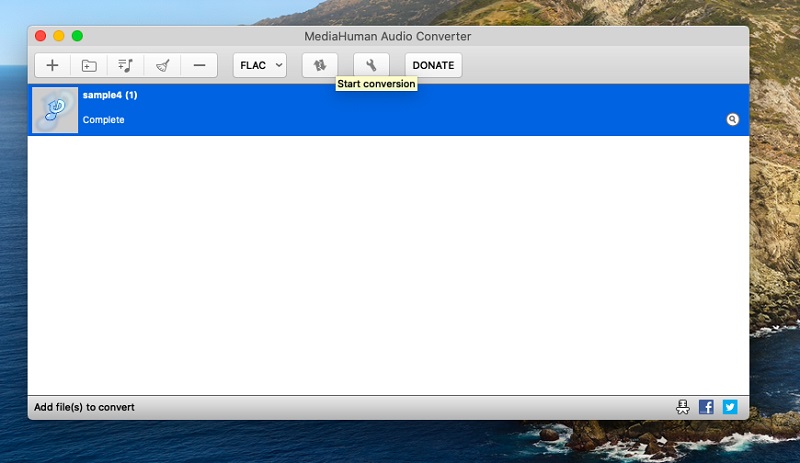Click the MediaHuman mascot icon in status bar
The height and width of the screenshot is (463, 800).
tap(683, 407)
